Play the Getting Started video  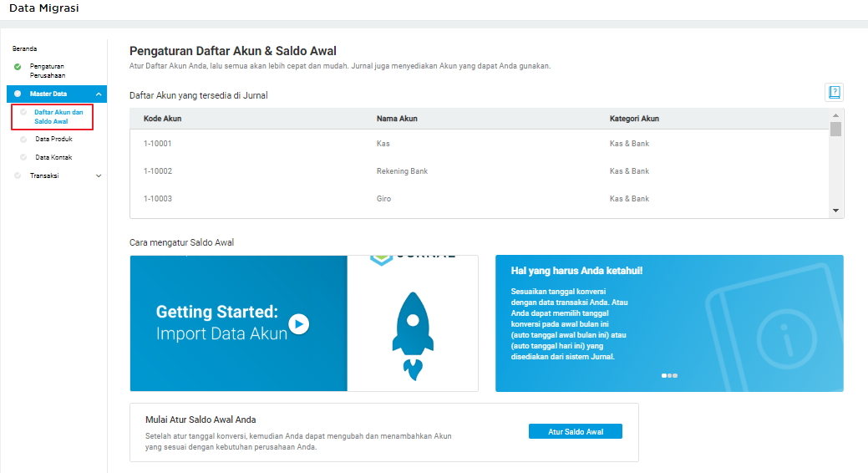coord(299,324)
